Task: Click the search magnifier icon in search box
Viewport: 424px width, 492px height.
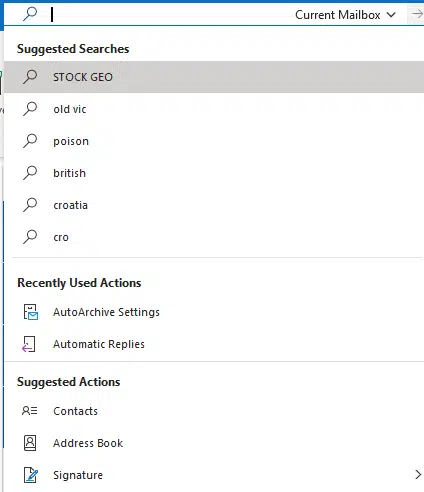Action: (30, 14)
